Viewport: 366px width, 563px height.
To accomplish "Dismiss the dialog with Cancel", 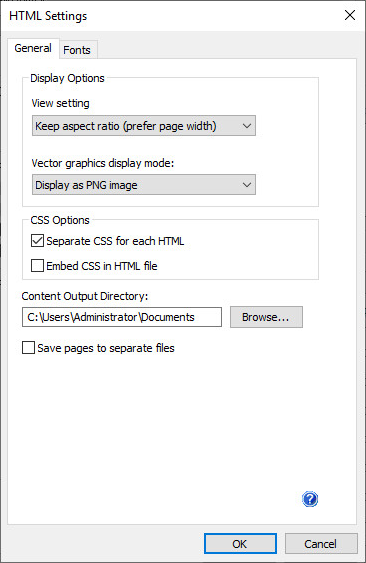I will click(321, 544).
